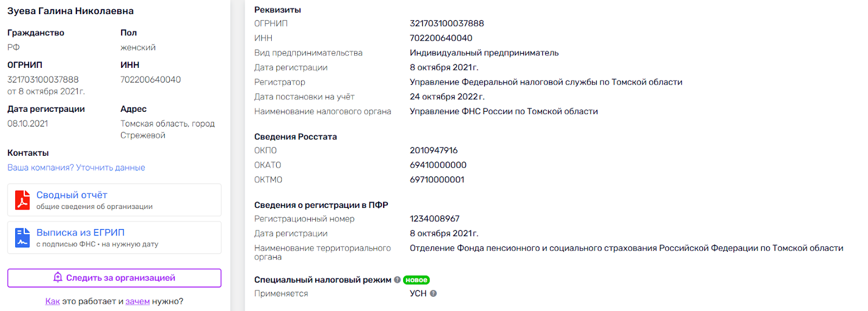Image resolution: width=868 pixels, height=311 pixels.
Task: Click the question mark icon next to УСН
Action: tap(433, 294)
